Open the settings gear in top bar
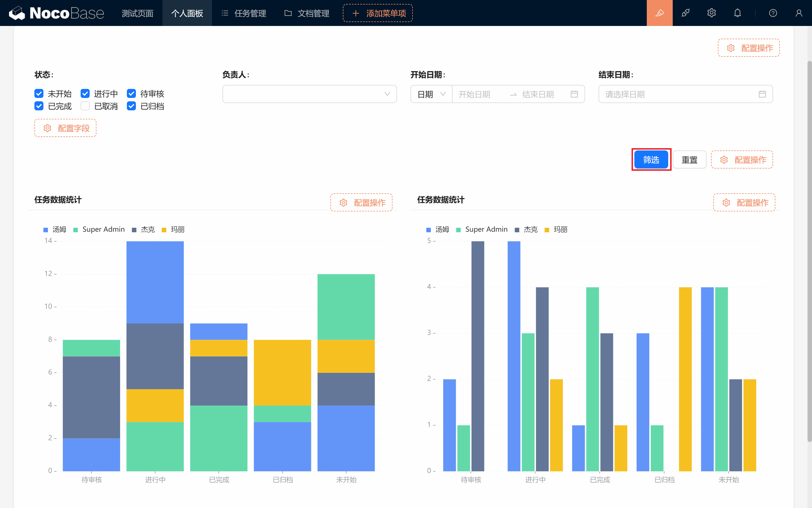The image size is (812, 508). [711, 13]
